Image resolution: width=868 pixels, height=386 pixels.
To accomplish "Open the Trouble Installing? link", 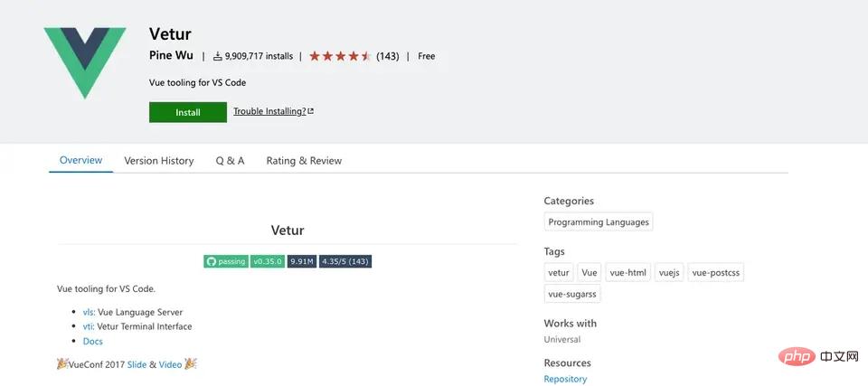I will tap(273, 111).
